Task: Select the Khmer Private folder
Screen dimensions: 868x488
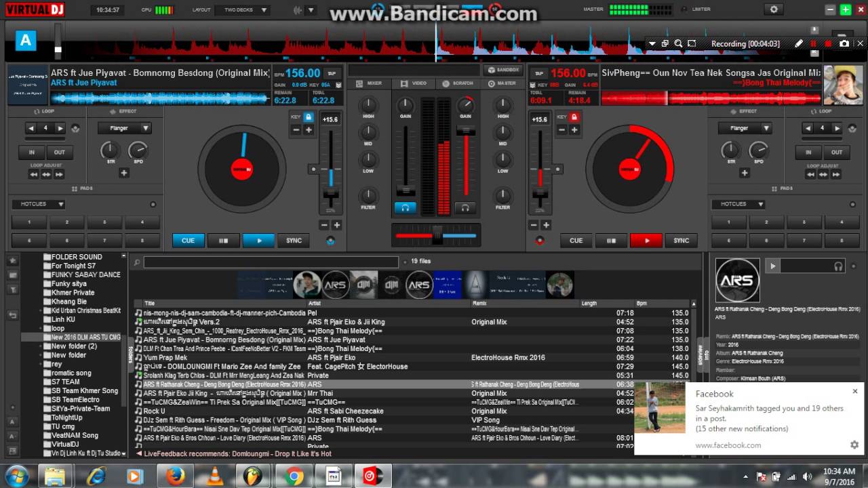Action: [x=73, y=293]
